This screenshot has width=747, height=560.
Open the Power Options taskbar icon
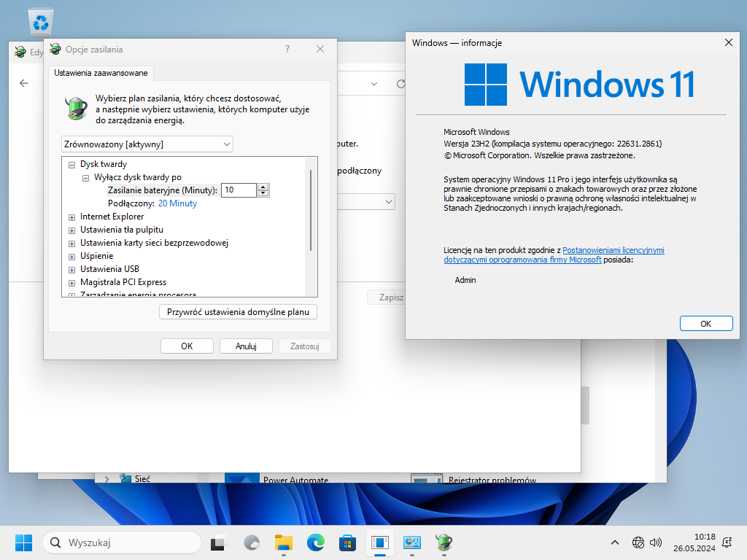[444, 542]
